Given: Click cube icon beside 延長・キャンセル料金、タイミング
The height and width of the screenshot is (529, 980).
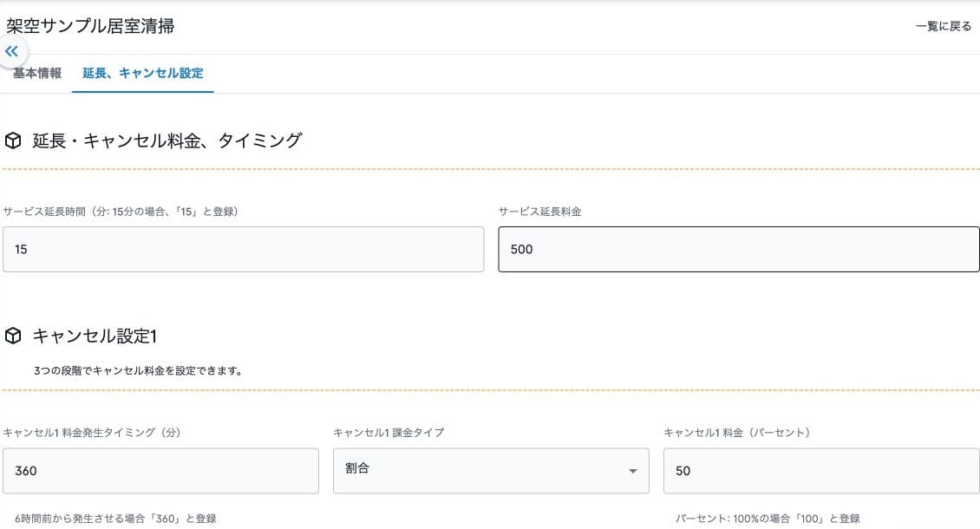Looking at the screenshot, I should [x=13, y=140].
